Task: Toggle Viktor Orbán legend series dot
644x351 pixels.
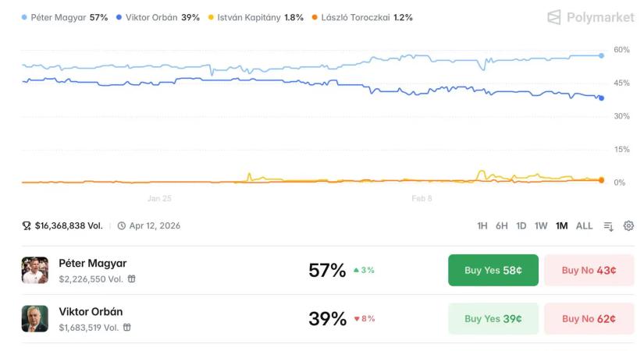Action: click(x=119, y=17)
